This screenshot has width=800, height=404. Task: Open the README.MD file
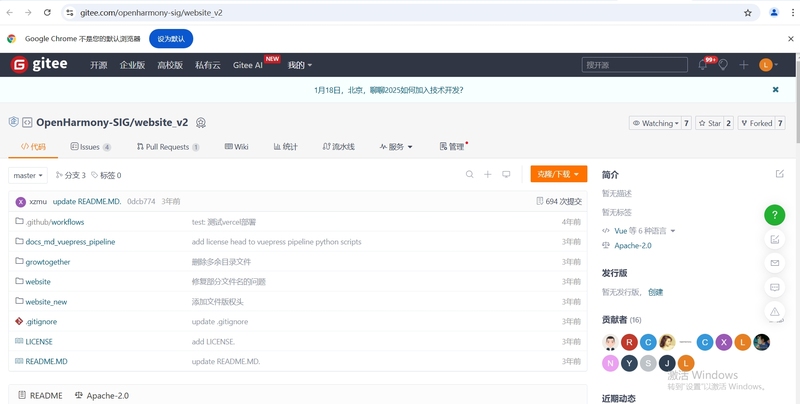[x=46, y=361]
